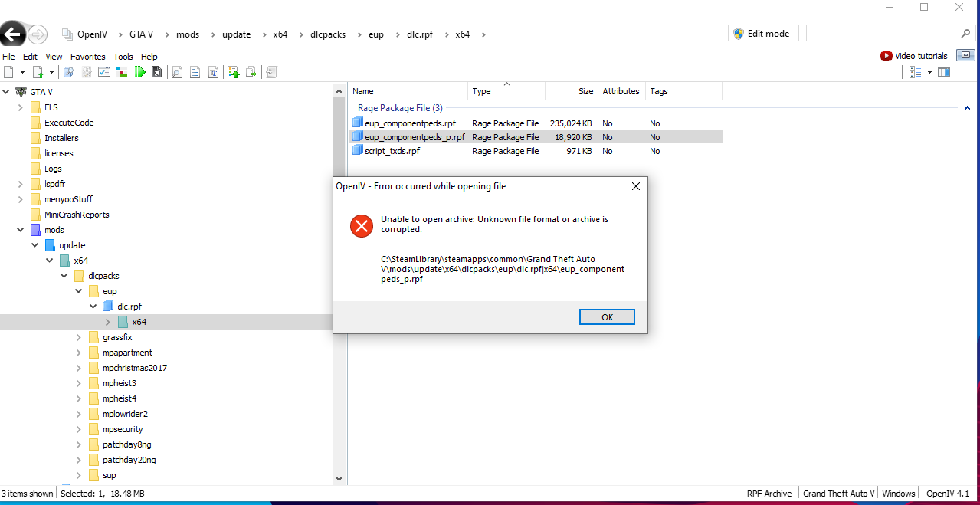The image size is (980, 505).
Task: Click inside the search input field
Action: [881, 34]
